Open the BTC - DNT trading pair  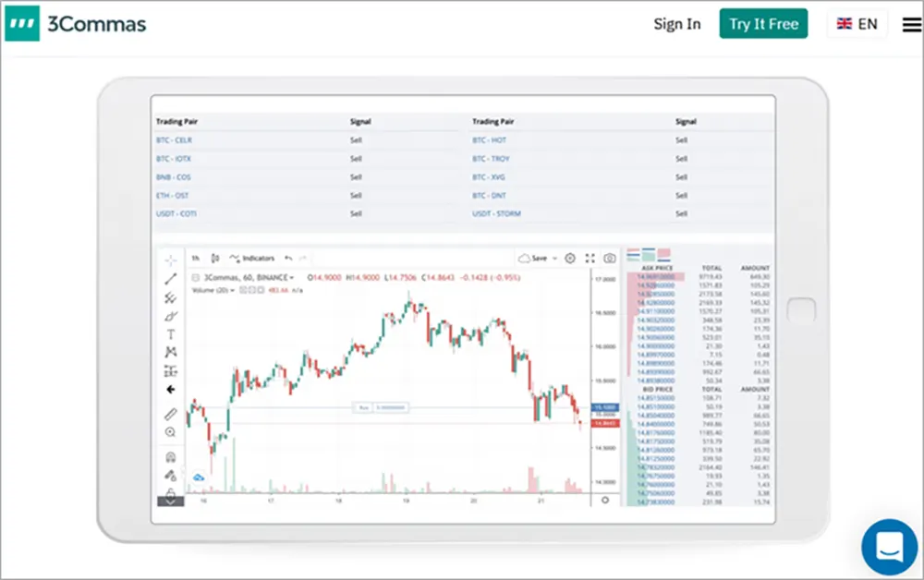[x=489, y=195]
